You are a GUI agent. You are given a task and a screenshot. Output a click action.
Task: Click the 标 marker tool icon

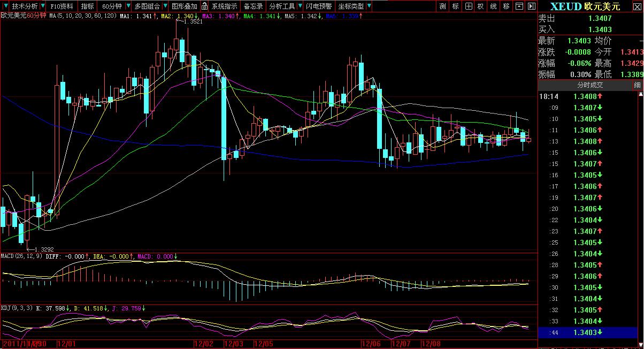[456, 6]
